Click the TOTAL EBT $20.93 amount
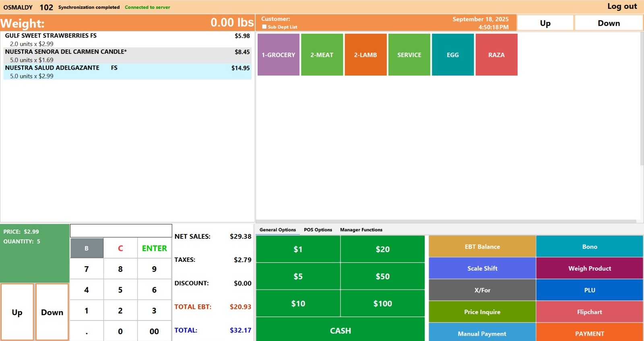Image resolution: width=644 pixels, height=341 pixels. [240, 307]
